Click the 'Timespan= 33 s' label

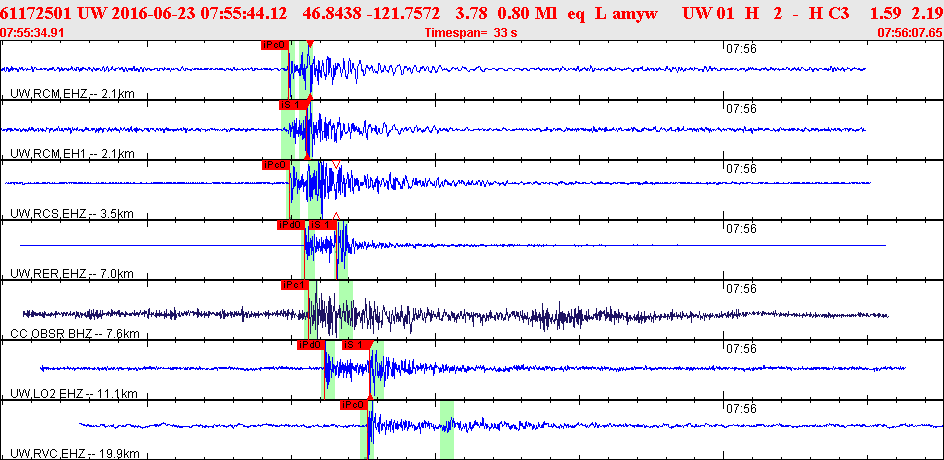(470, 33)
